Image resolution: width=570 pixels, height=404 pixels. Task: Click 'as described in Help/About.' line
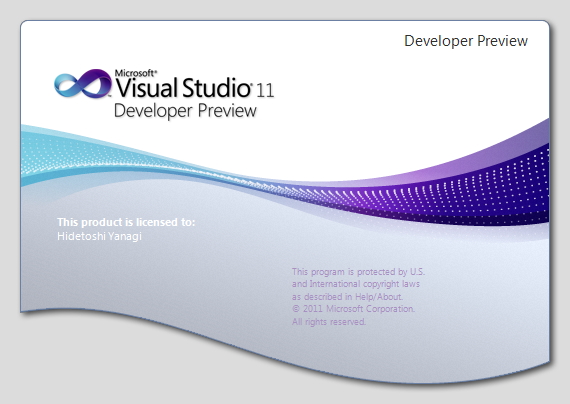pos(348,296)
